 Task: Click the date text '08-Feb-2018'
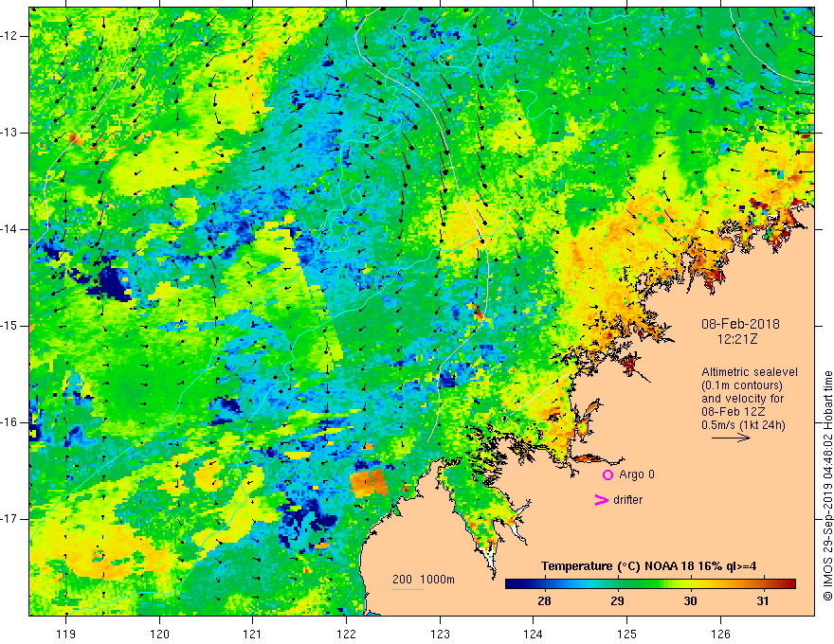tap(740, 324)
